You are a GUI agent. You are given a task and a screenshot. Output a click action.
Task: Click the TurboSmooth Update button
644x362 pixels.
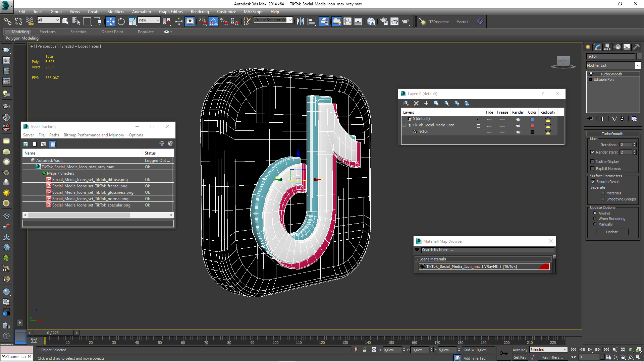612,232
